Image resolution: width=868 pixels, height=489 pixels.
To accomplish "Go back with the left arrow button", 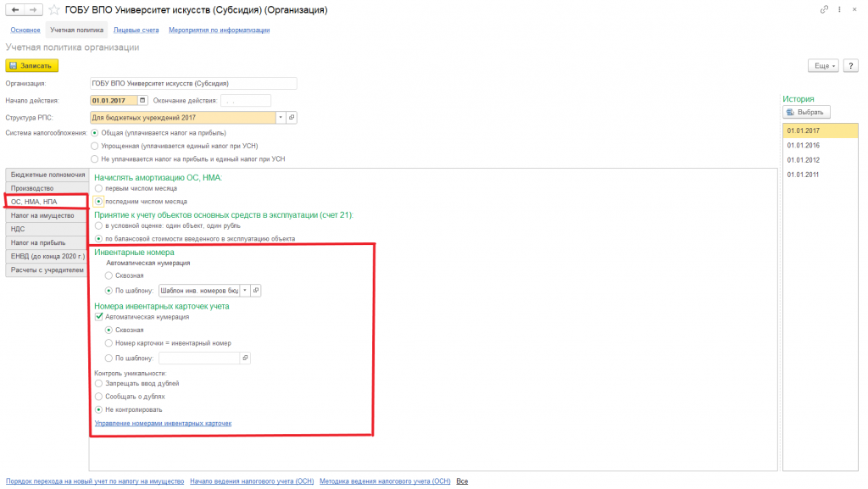I will tap(15, 10).
